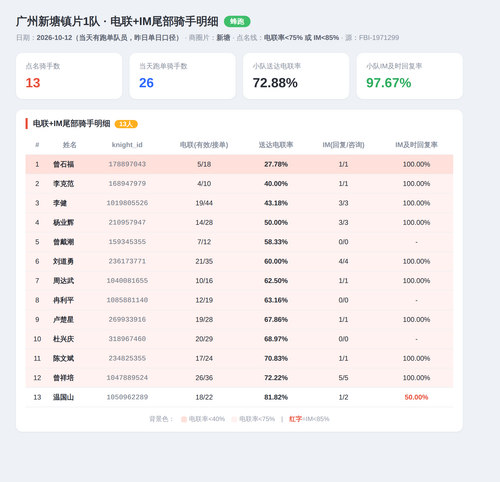
Task: Select the 小队送达电联率 card showing 72.88%
Action: pyautogui.click(x=296, y=76)
